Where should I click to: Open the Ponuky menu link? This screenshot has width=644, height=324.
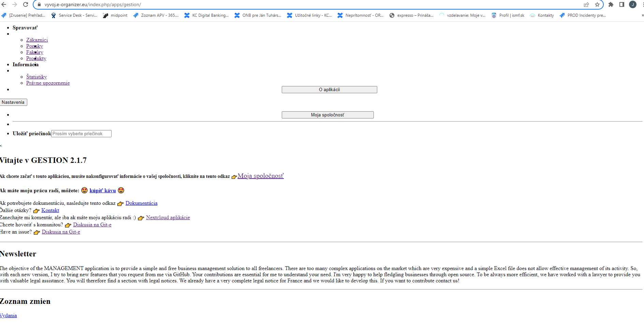click(34, 46)
